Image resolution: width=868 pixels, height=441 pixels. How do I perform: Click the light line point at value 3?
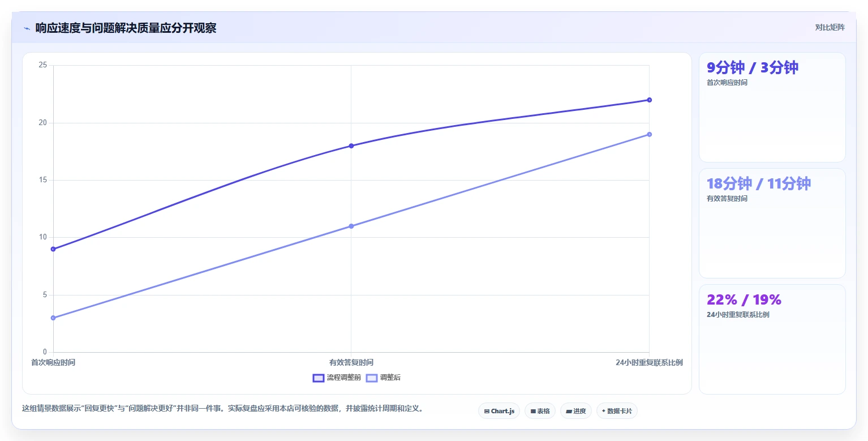(x=53, y=318)
